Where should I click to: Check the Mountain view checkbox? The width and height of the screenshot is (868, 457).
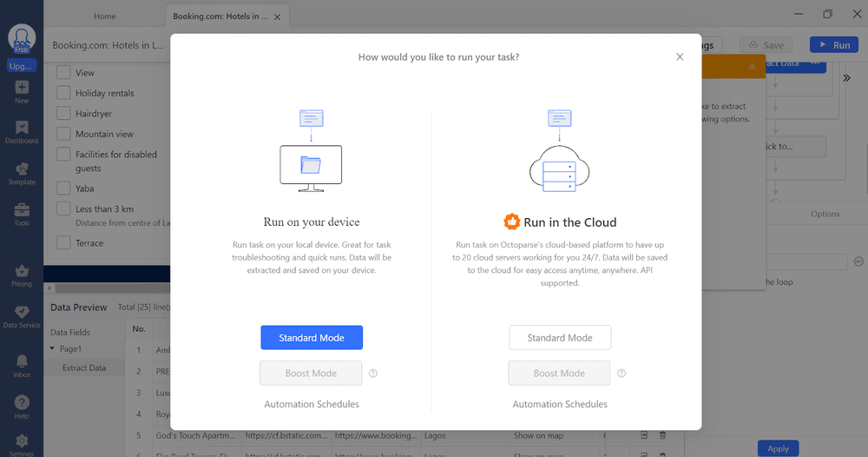63,134
